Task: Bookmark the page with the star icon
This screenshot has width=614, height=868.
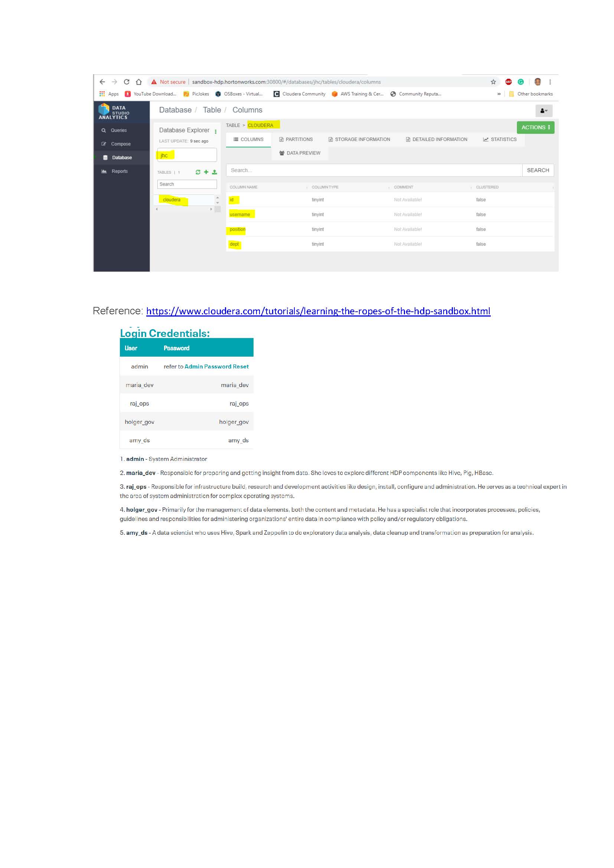Action: (x=493, y=82)
